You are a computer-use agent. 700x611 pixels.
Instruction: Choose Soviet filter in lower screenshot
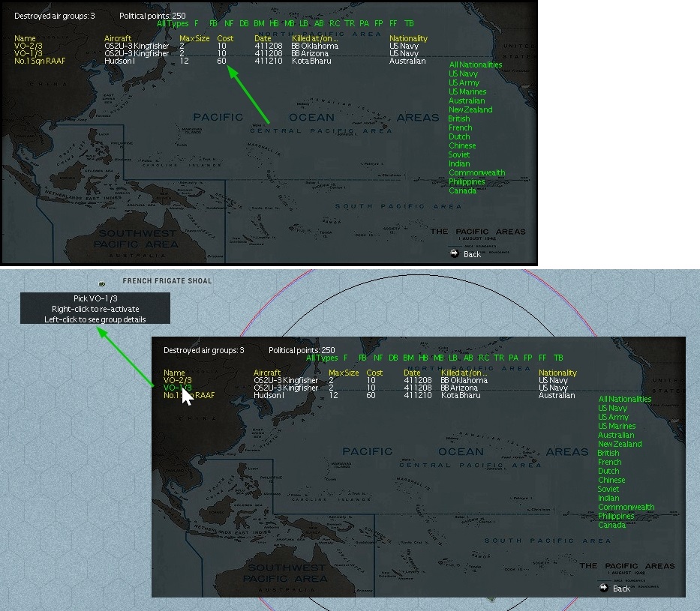608,489
